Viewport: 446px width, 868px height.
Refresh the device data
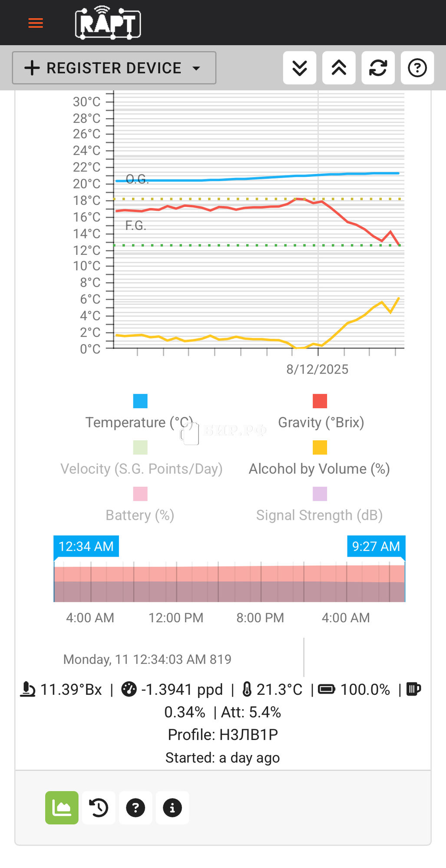(378, 68)
